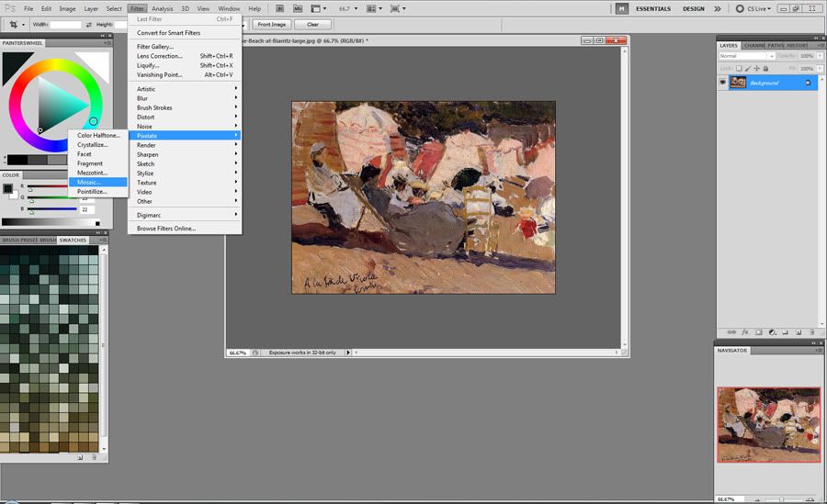
Task: Open the layer Opacity slider arrow
Action: [x=821, y=56]
